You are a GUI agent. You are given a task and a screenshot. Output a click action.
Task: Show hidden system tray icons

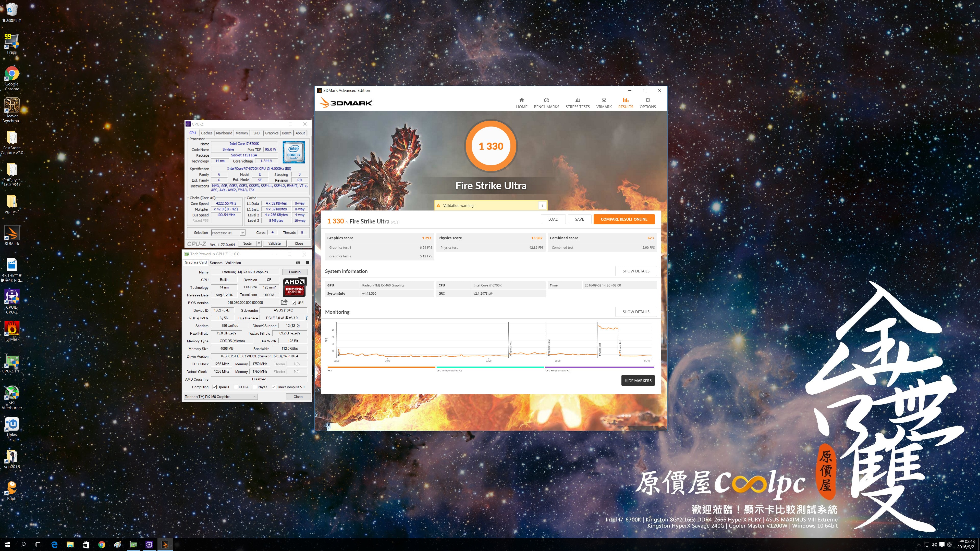919,545
